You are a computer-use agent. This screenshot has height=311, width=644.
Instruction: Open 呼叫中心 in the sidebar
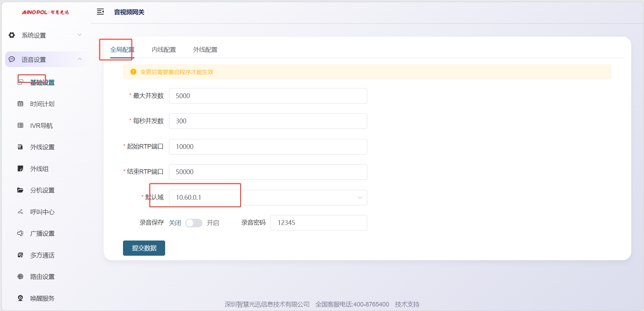(x=42, y=212)
